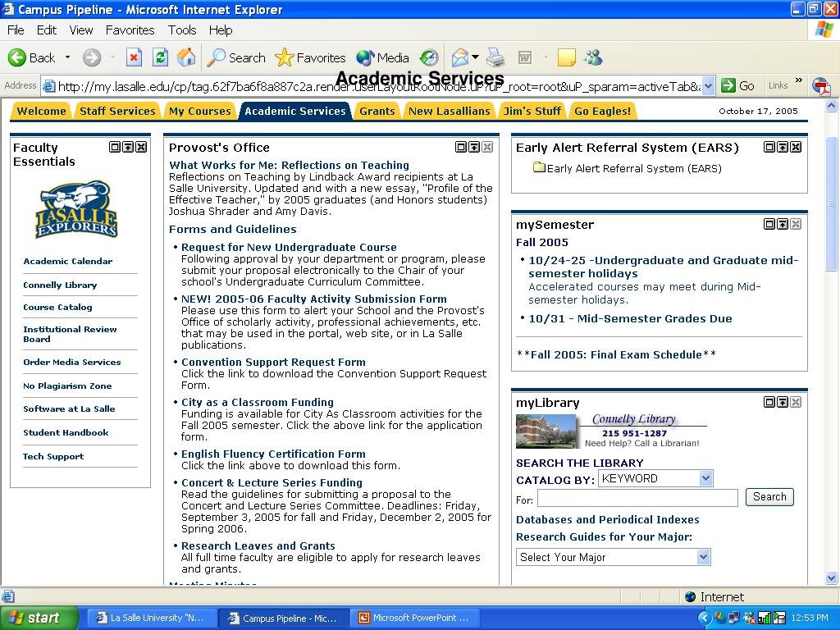
Task: Refresh the page with the Refresh icon
Action: point(160,57)
